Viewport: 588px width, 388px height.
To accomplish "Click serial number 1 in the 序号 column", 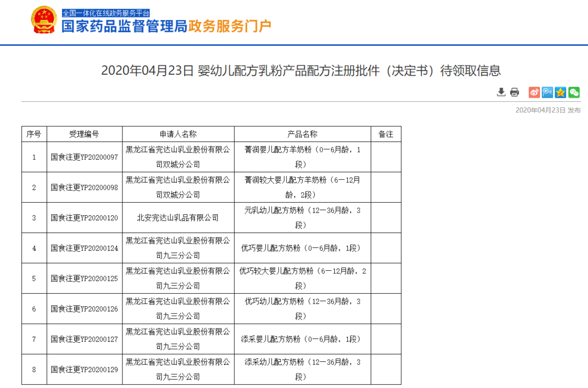I will tap(34, 157).
